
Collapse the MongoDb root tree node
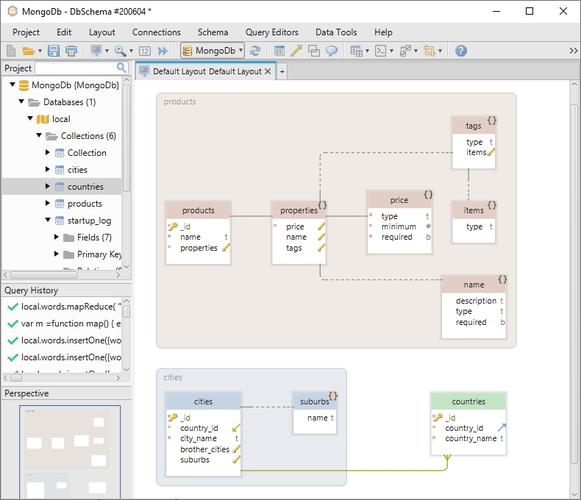pyautogui.click(x=13, y=85)
